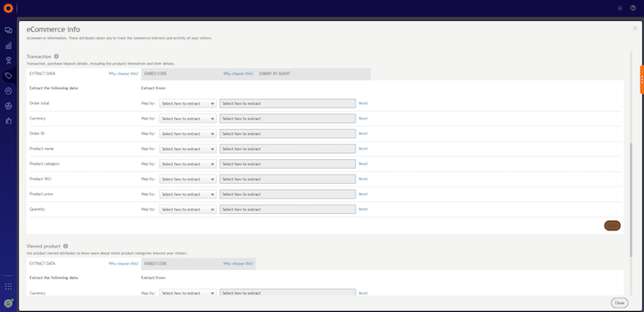Open the face icon below the tag icon
Screen dimensions: 644x312
pos(9,91)
